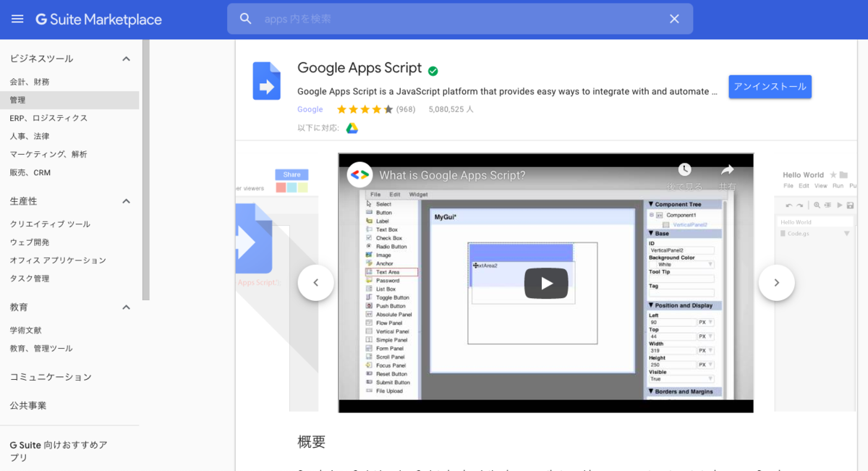Collapse the 生産性 section

[126, 200]
